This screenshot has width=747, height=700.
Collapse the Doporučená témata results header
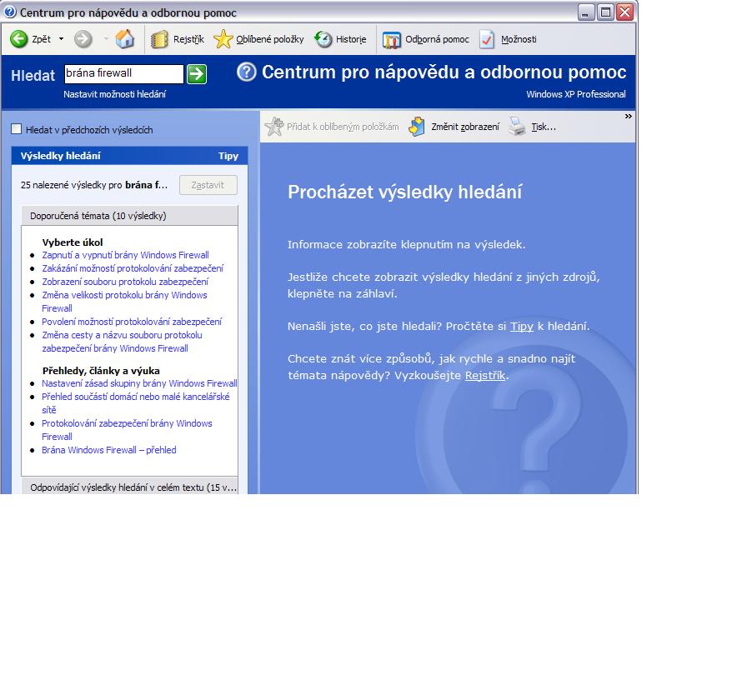129,216
